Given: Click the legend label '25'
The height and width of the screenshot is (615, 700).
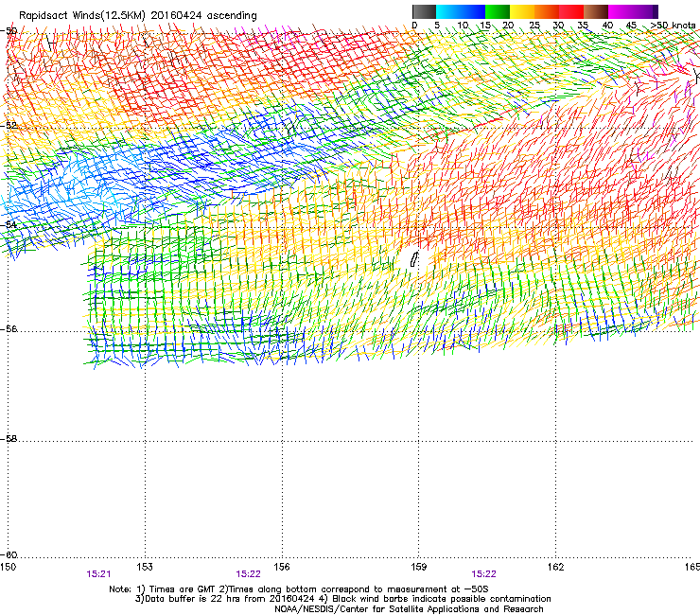Looking at the screenshot, I should [x=534, y=26].
